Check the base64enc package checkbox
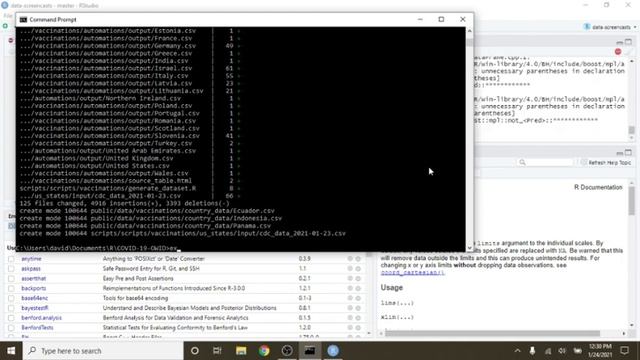This screenshot has height=360, width=640. pos(11,298)
